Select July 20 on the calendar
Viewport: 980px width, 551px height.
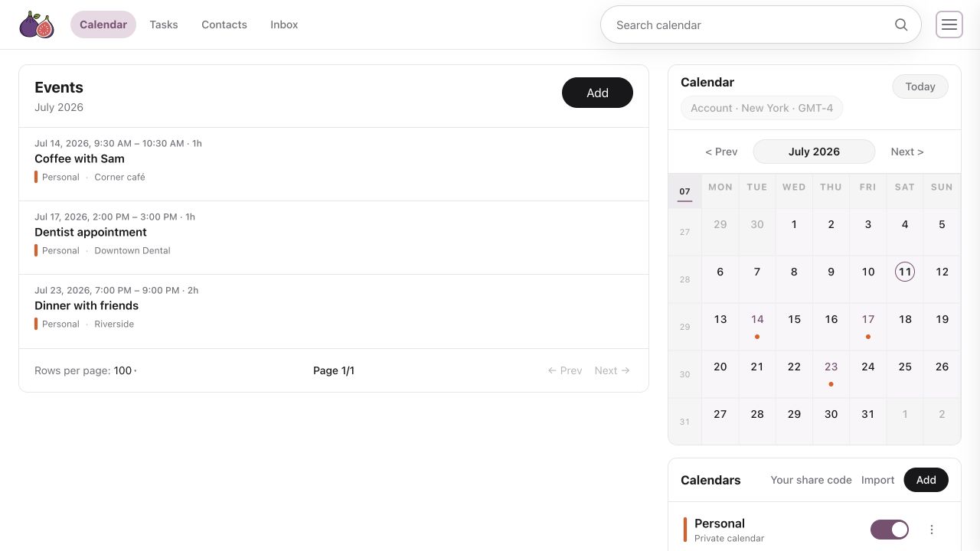(720, 373)
